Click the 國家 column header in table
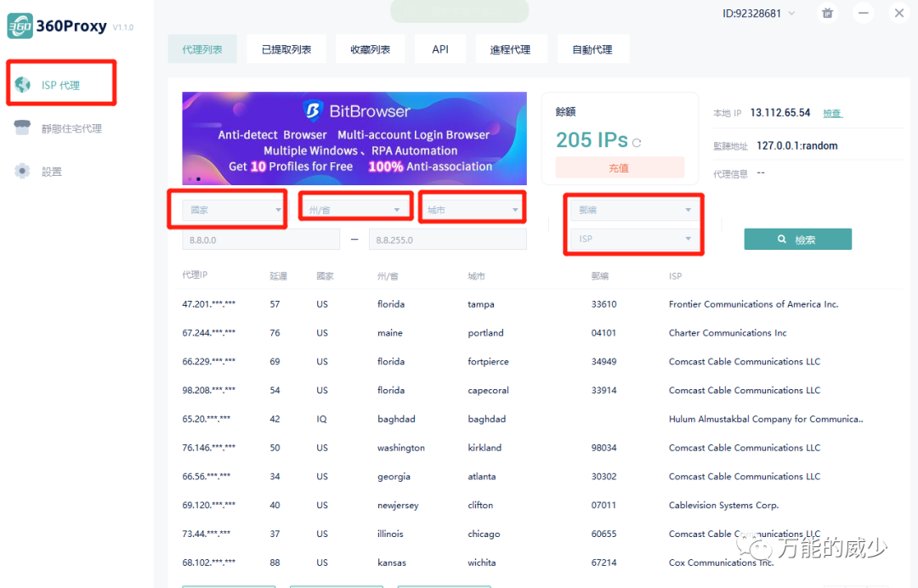This screenshot has width=918, height=588. tap(325, 275)
